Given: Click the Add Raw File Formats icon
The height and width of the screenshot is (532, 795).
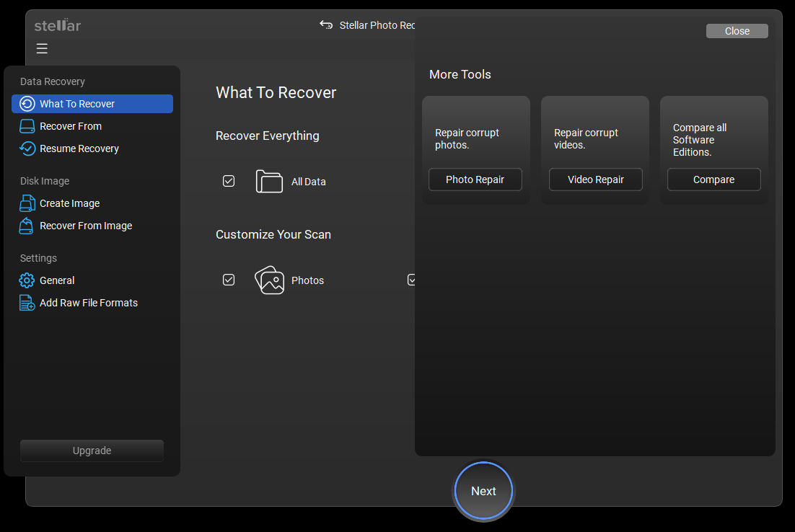Looking at the screenshot, I should click(x=27, y=303).
